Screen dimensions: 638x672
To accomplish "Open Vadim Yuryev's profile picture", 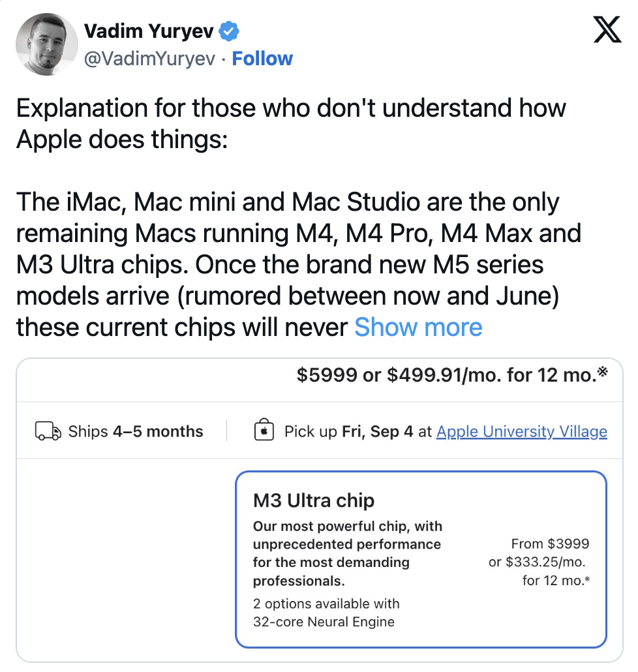I will 42,44.
